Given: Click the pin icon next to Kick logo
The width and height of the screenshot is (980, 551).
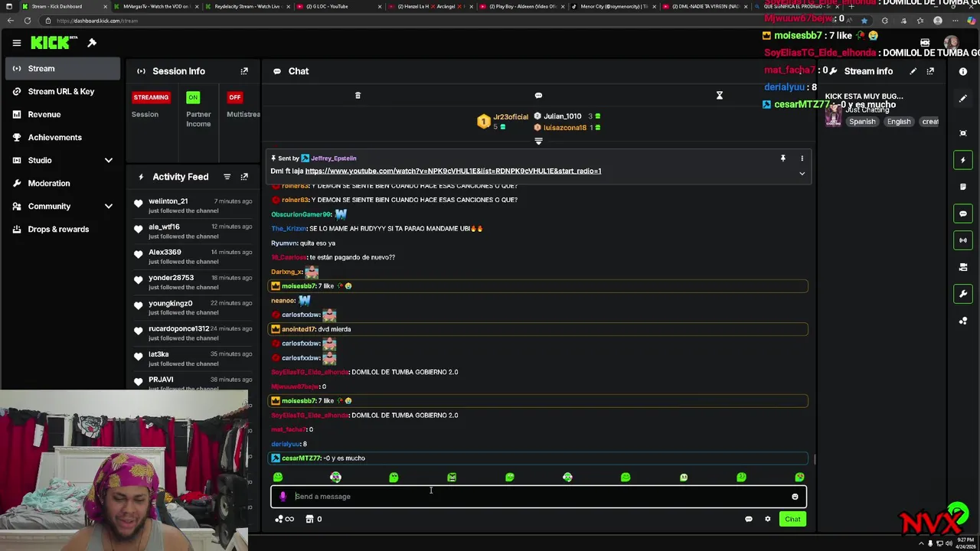Looking at the screenshot, I should 92,43.
